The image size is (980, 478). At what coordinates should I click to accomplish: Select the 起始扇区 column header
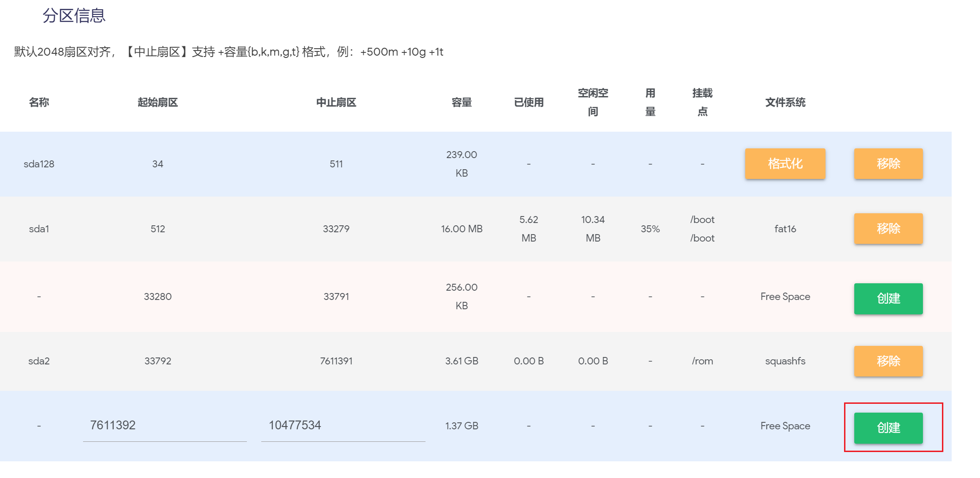point(158,102)
